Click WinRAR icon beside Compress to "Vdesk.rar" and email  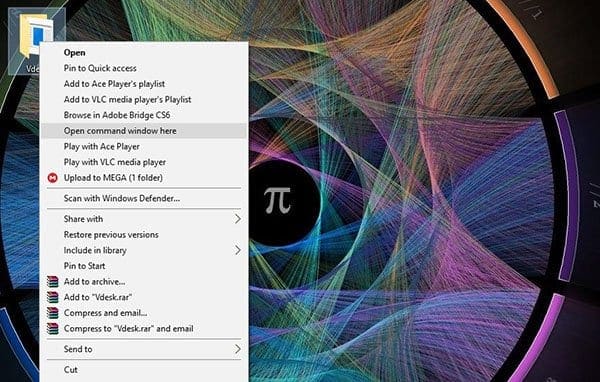click(52, 328)
